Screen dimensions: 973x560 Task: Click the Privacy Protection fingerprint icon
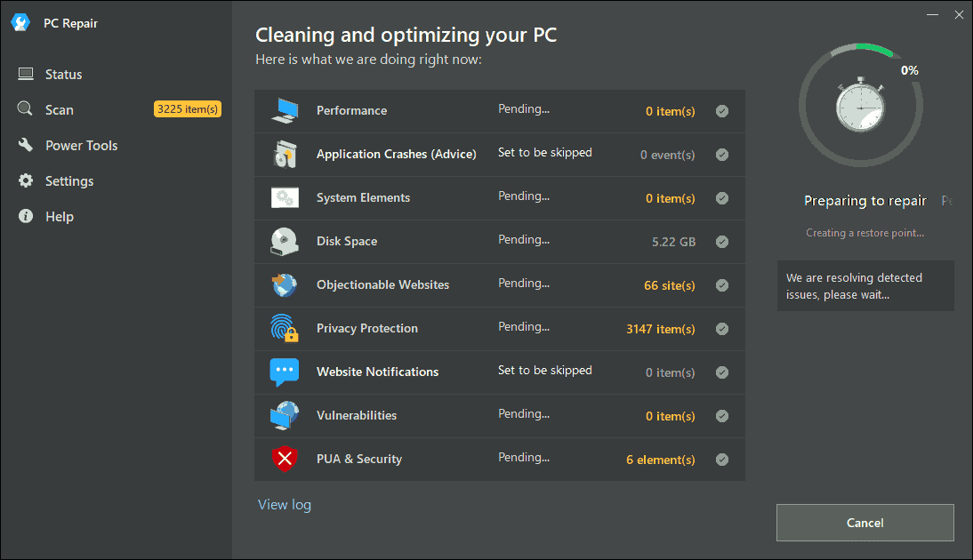click(285, 329)
